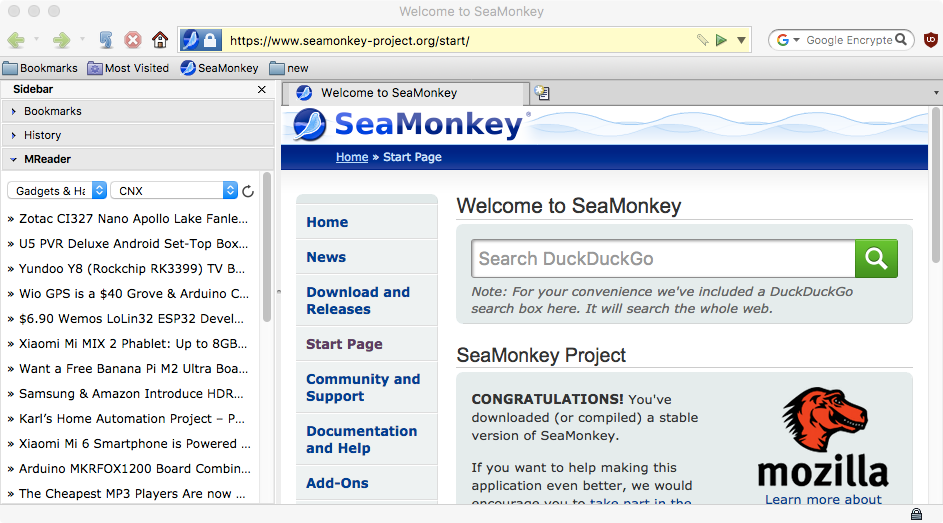Image resolution: width=943 pixels, height=523 pixels.
Task: Click the search magnifier in the toolbar search box
Action: click(x=901, y=40)
